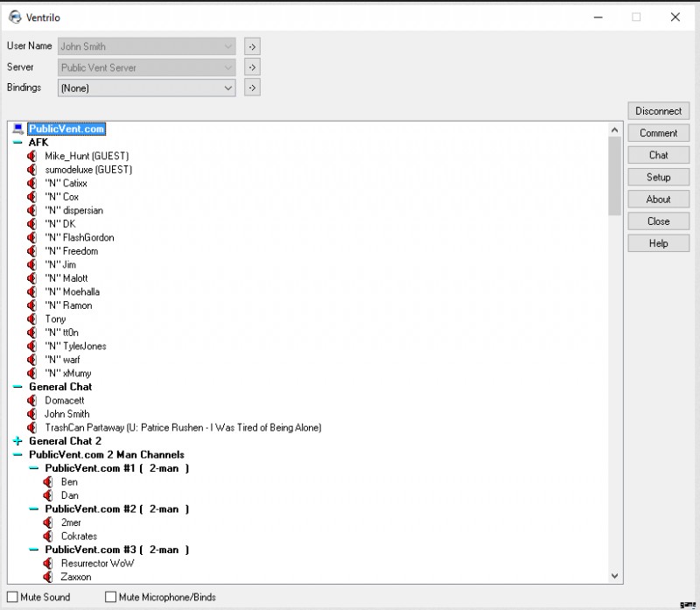Collapse the General Chat channel
The image size is (700, 610).
(17, 387)
